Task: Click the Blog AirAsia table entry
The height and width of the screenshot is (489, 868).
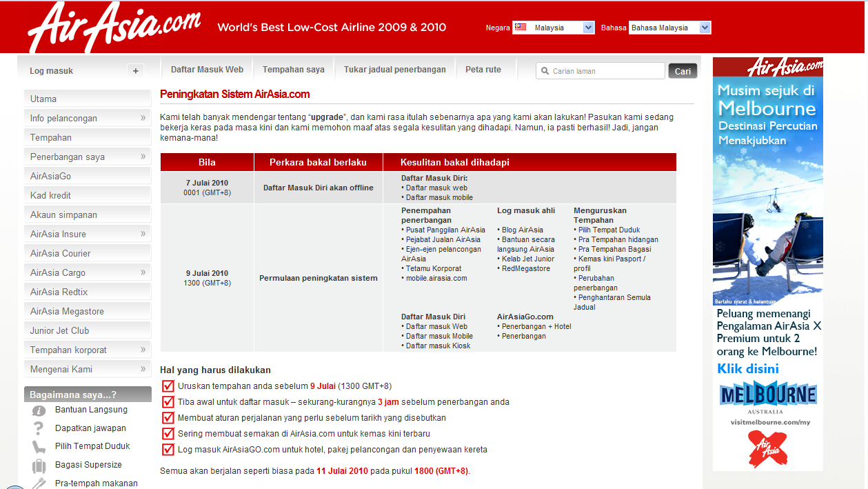Action: 523,230
